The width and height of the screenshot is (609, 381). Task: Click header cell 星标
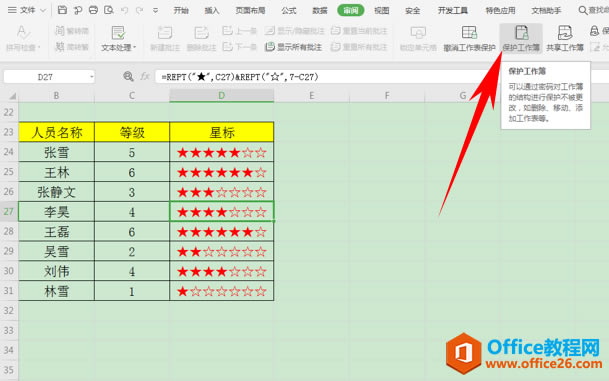click(x=222, y=132)
